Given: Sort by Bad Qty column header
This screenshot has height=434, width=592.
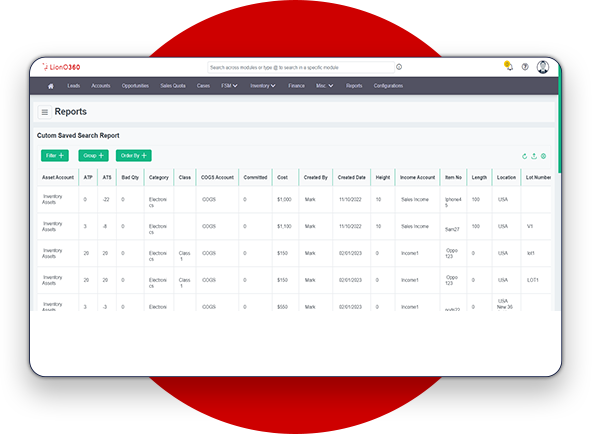Looking at the screenshot, I should [x=130, y=177].
